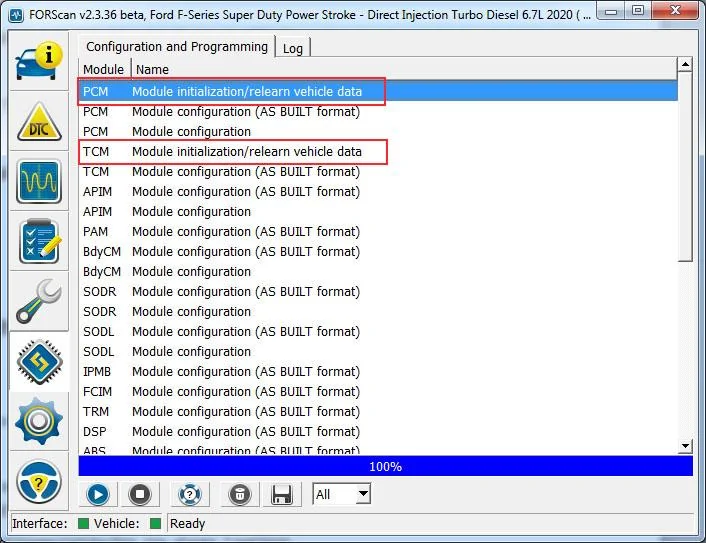Open the oscilloscope dashboard section

point(39,181)
